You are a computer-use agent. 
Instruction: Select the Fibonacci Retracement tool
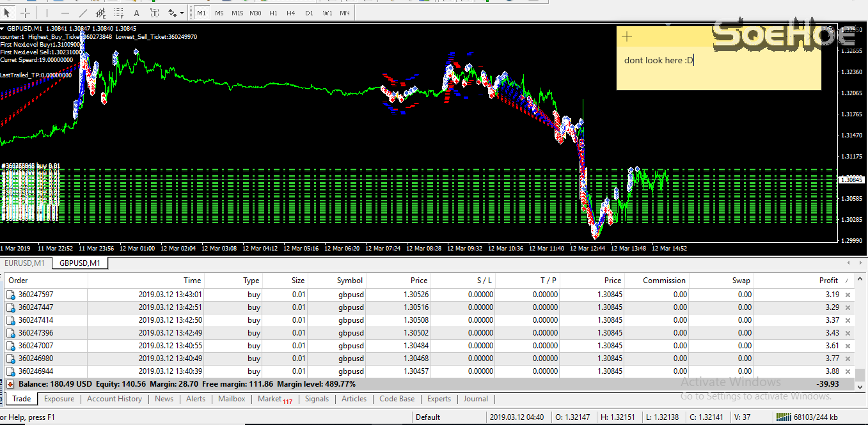(x=119, y=12)
